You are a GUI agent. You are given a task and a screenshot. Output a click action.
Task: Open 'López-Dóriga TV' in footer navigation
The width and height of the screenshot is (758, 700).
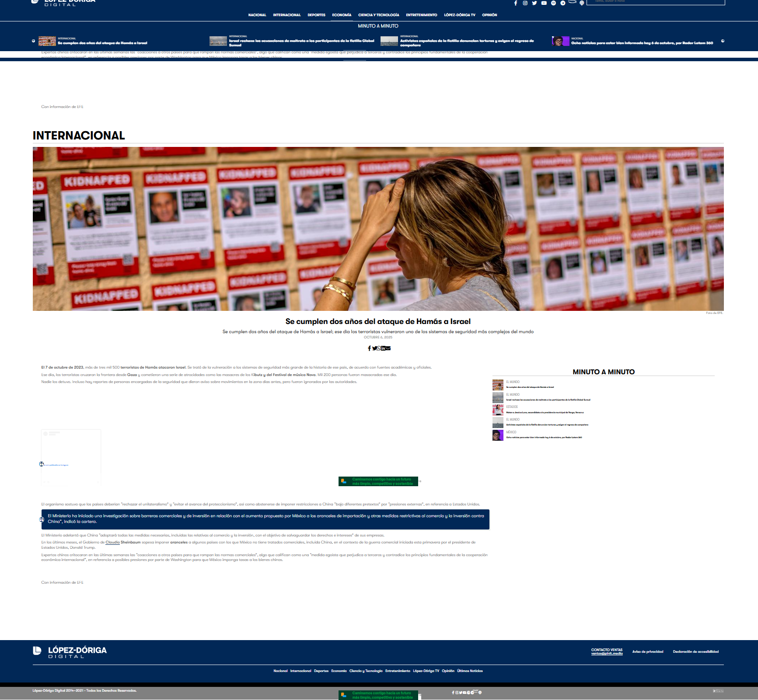[x=426, y=671]
